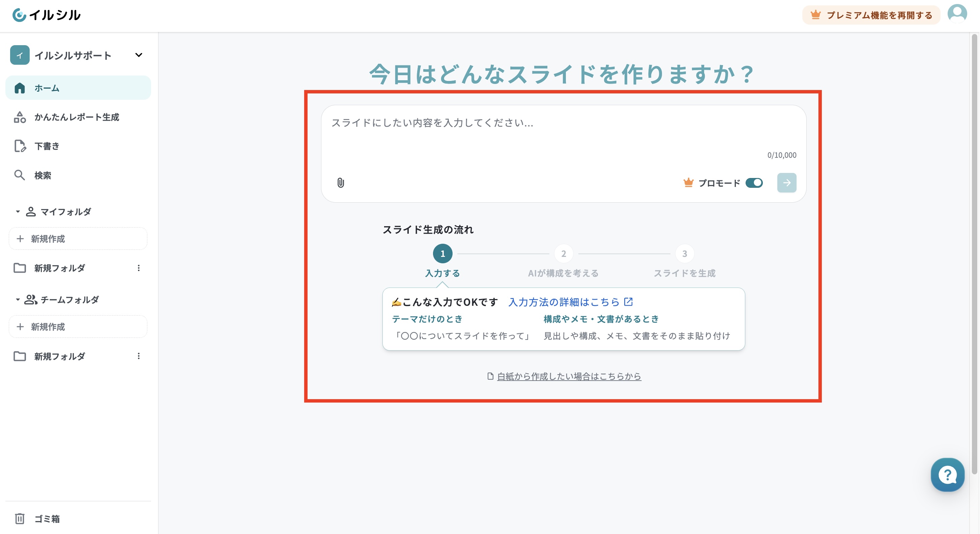Open more options for マイフォルダ's 新規フォルダ

[139, 268]
